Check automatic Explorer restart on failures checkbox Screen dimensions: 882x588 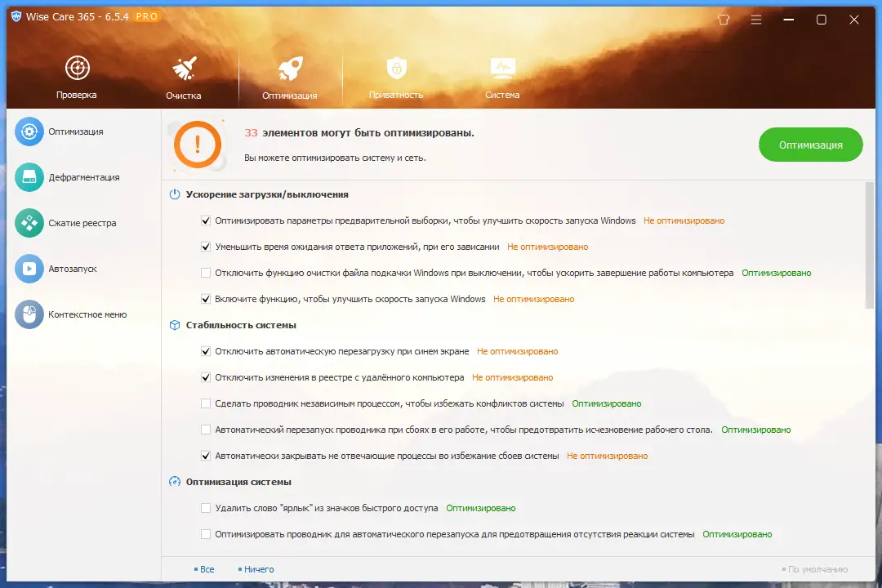pyautogui.click(x=206, y=430)
